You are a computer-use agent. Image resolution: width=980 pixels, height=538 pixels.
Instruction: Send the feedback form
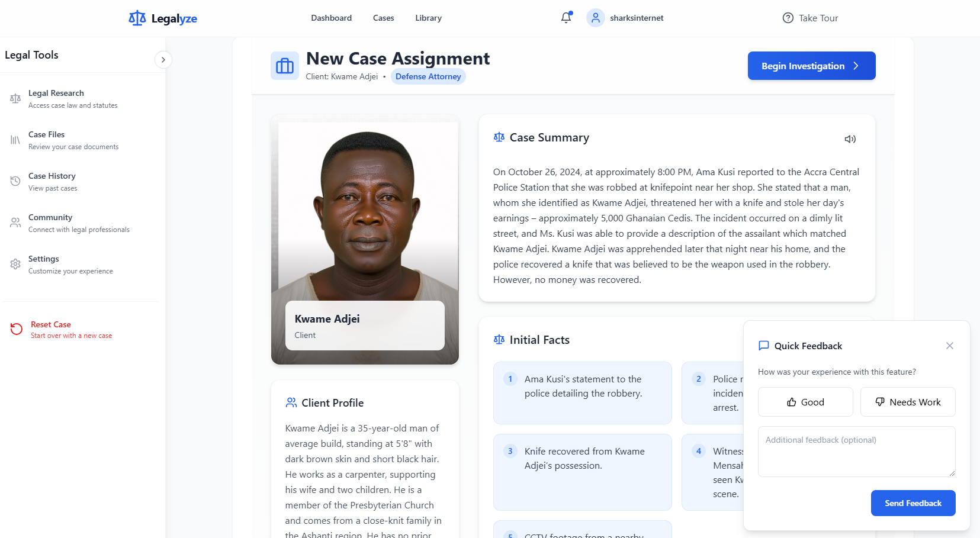tap(913, 503)
